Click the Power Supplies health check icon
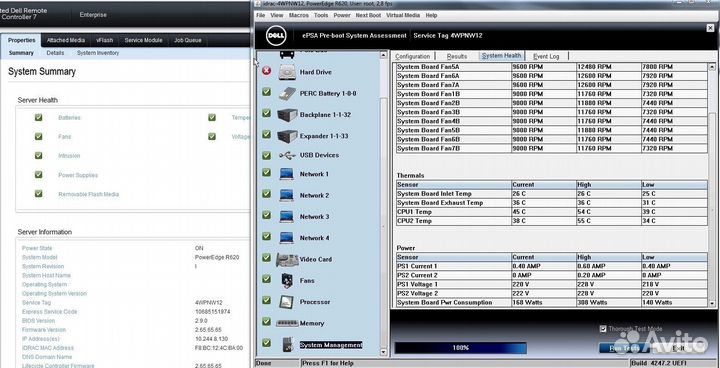720x368 pixels. click(x=39, y=175)
